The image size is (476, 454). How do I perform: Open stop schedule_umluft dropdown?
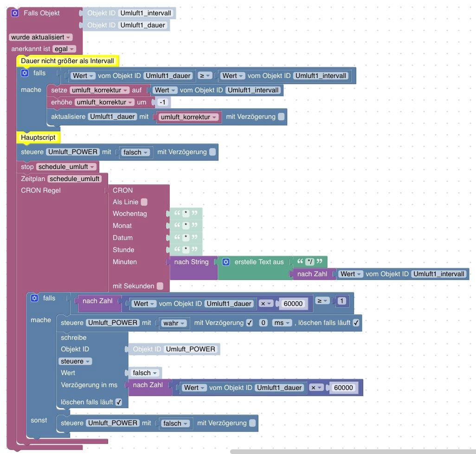coord(66,167)
